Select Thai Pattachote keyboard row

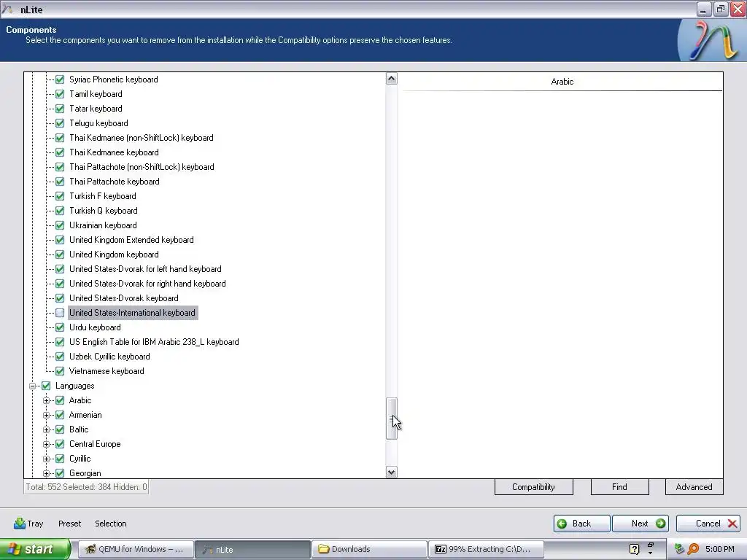pyautogui.click(x=115, y=182)
